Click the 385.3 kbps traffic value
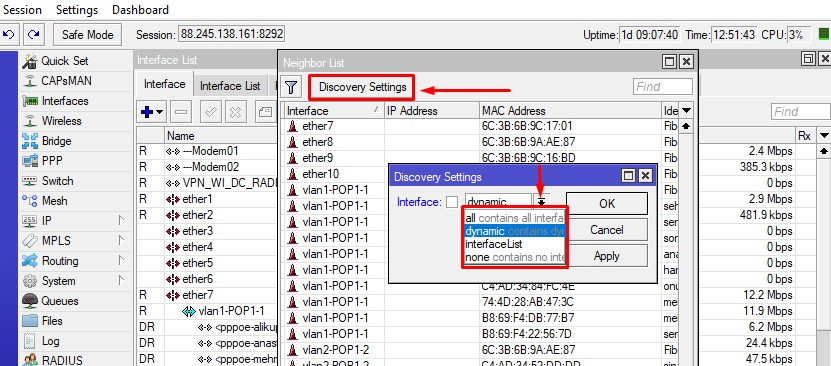The height and width of the screenshot is (366, 831). click(x=766, y=167)
